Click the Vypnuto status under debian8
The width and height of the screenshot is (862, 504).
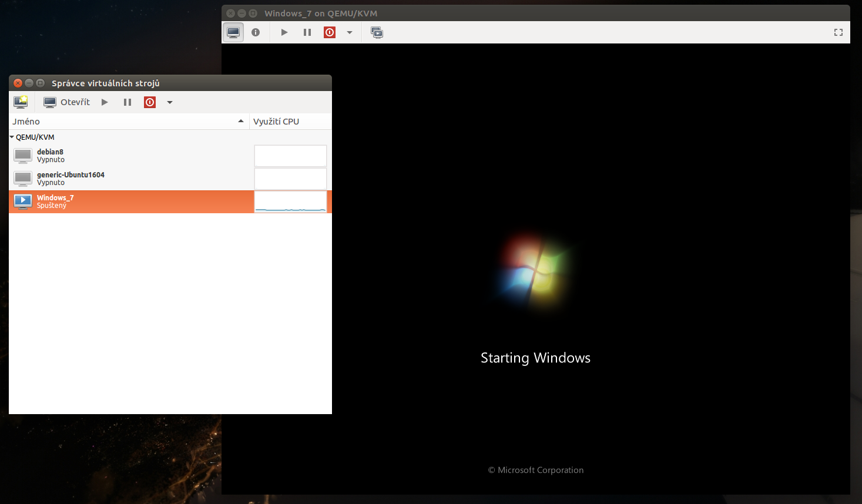tap(51, 160)
